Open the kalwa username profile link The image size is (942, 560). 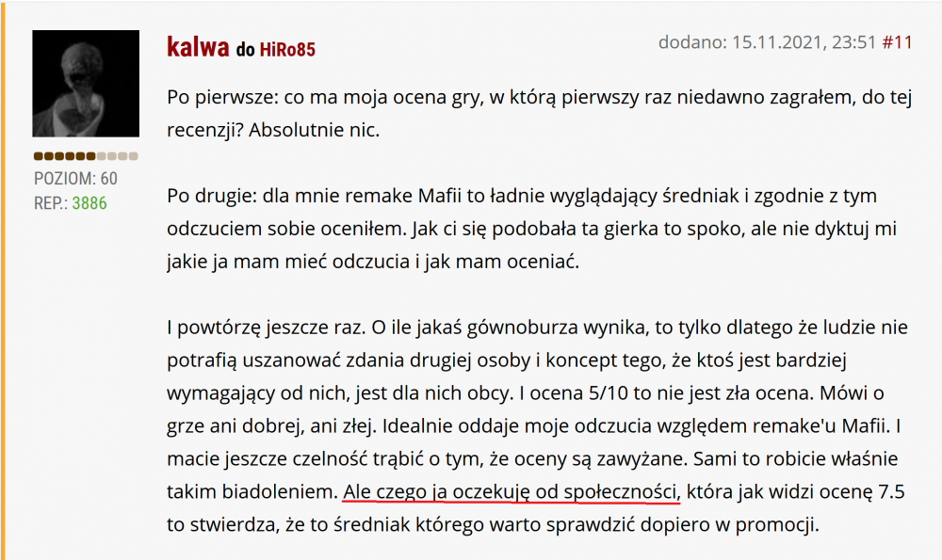198,47
